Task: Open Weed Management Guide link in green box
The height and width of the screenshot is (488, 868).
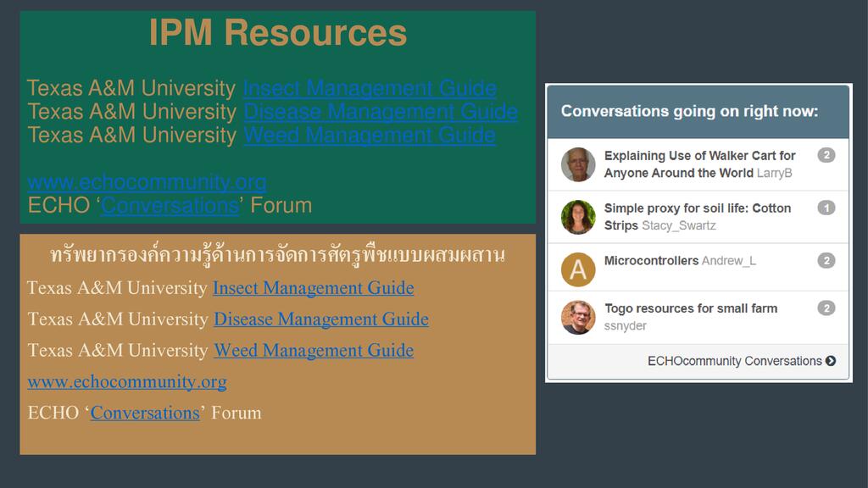Action: pos(369,136)
